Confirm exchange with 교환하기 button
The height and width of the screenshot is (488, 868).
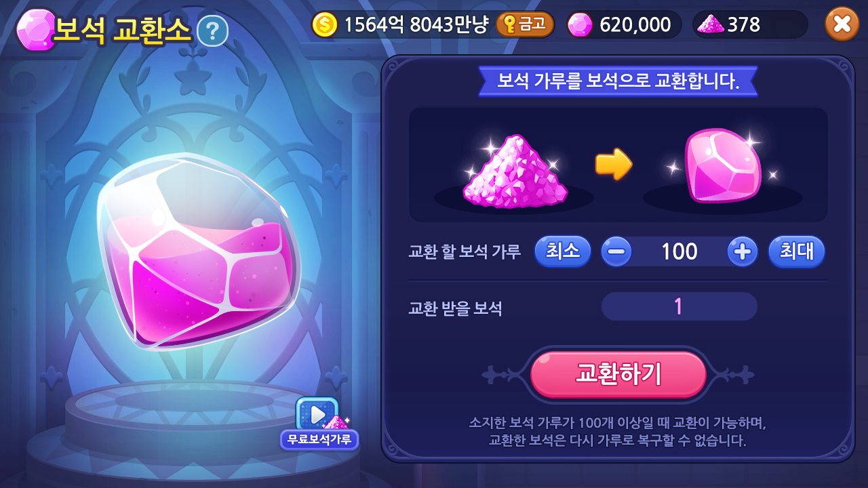[x=618, y=374]
